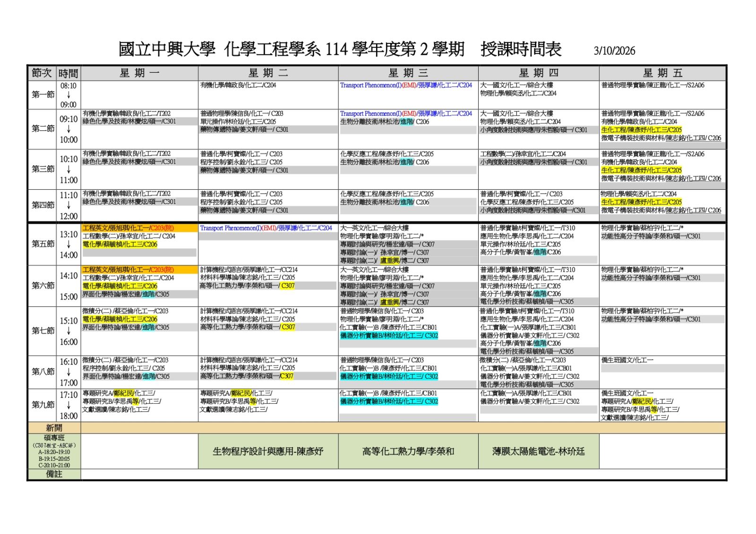Click the date 3/10/2026 in the title
Image resolution: width=756 pixels, height=534 pixels.
[614, 51]
